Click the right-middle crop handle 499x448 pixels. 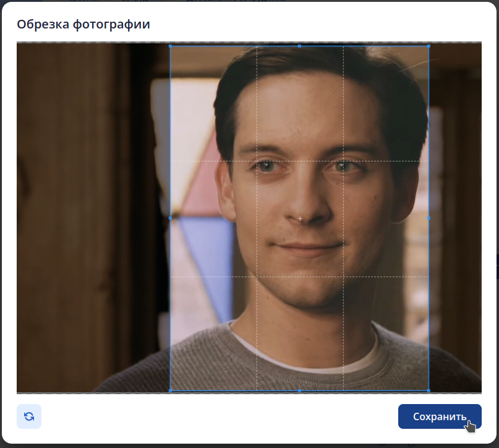click(x=429, y=218)
